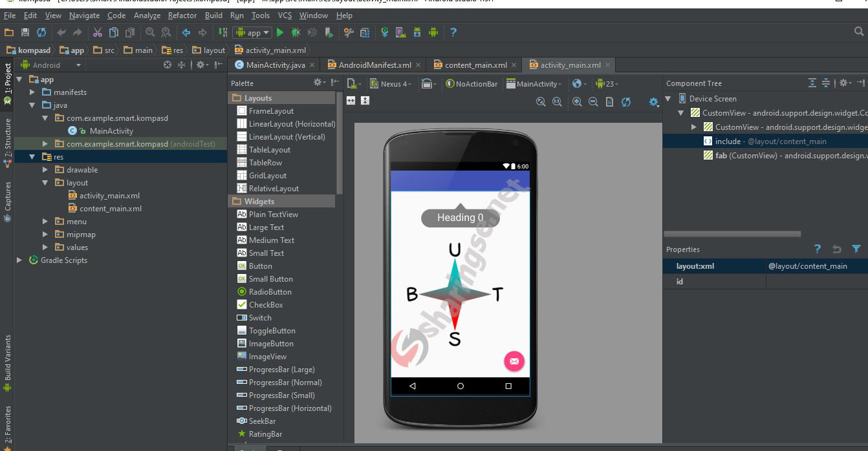Open the Refactor menu
Image resolution: width=868 pixels, height=451 pixels.
coord(182,15)
